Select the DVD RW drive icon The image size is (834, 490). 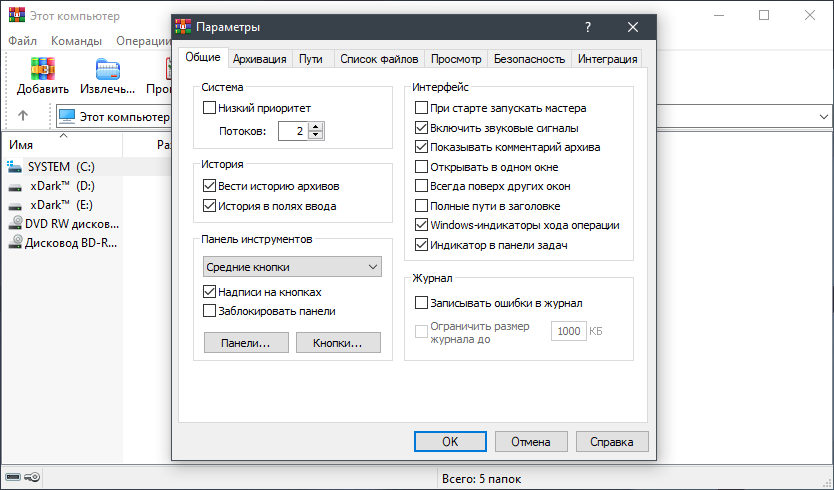[x=15, y=224]
